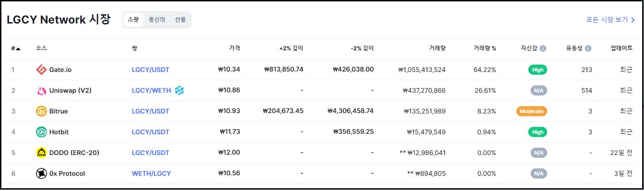Switch to the 종신의 tab
The height and width of the screenshot is (191, 644).
tap(157, 20)
